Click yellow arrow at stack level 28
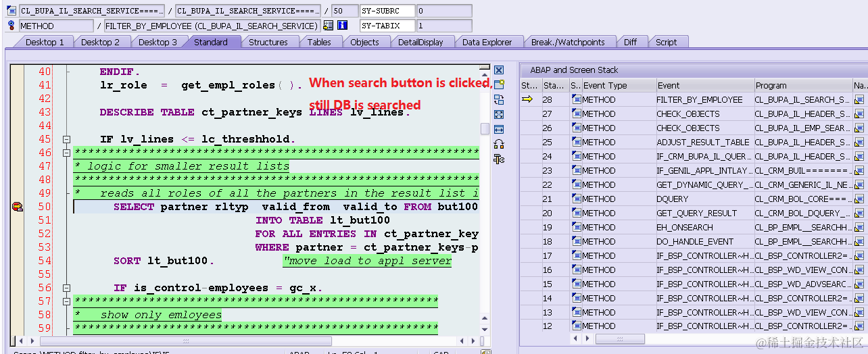This screenshot has height=354, width=868. click(528, 99)
